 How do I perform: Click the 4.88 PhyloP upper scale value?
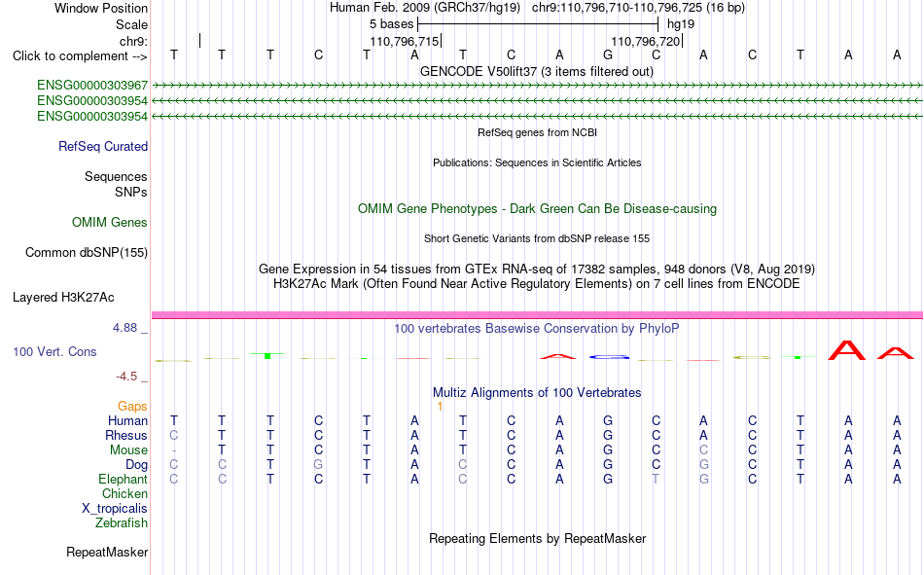pos(124,328)
